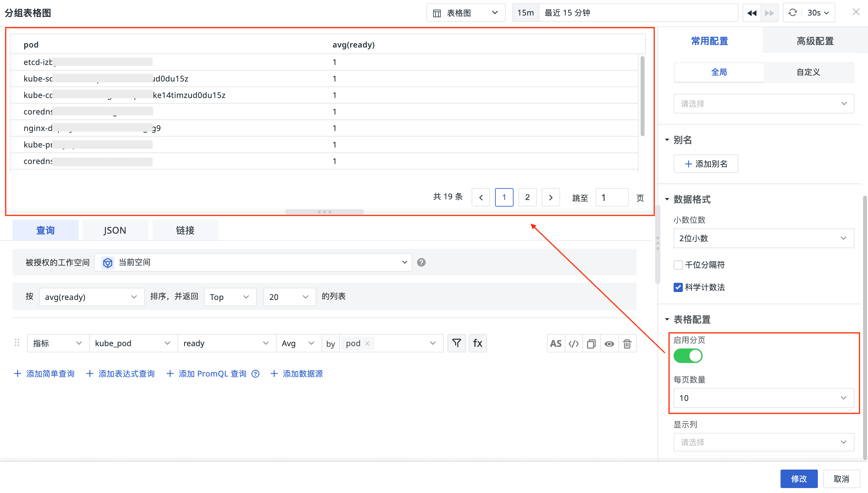Click the filter funnel icon in query row

456,343
